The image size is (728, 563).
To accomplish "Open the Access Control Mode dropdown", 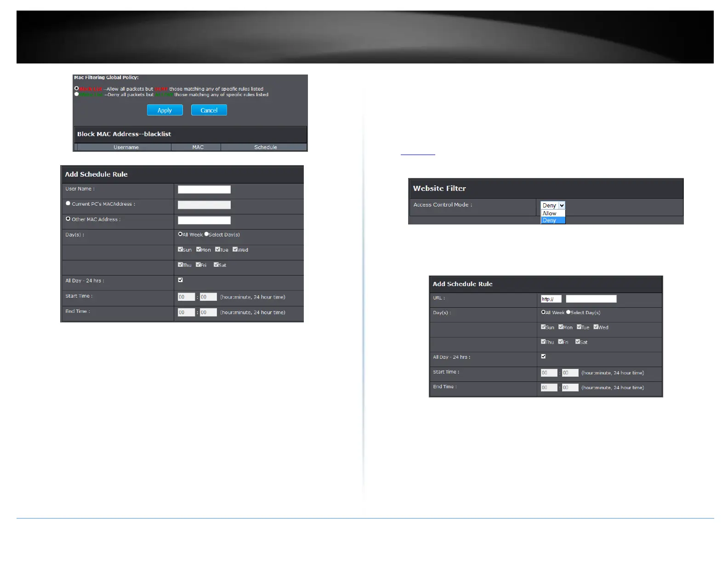I will coord(553,206).
